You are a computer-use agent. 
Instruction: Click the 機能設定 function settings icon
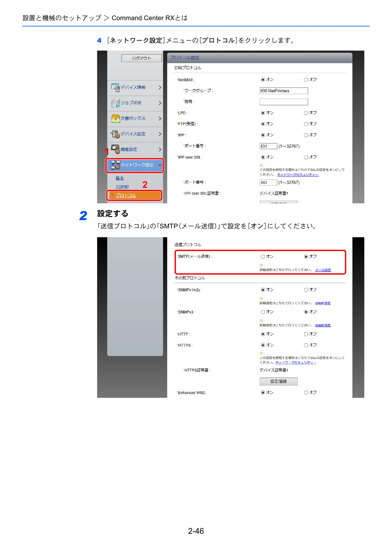[115, 149]
